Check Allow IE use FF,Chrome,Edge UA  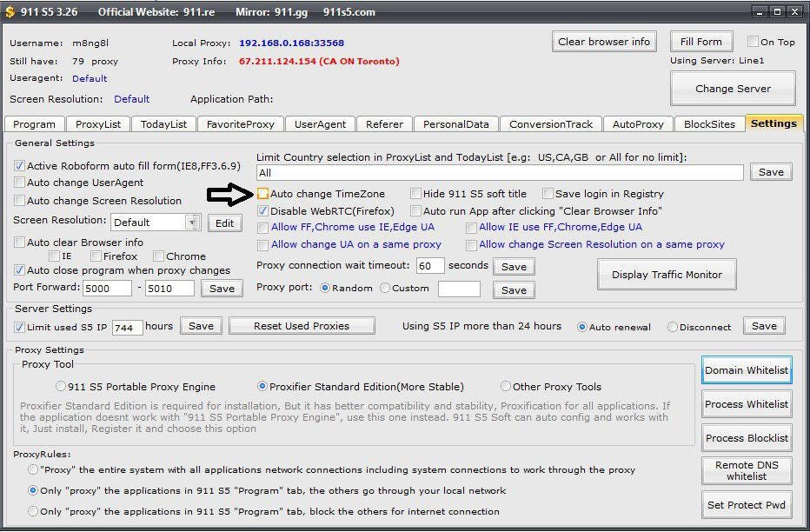coord(471,228)
